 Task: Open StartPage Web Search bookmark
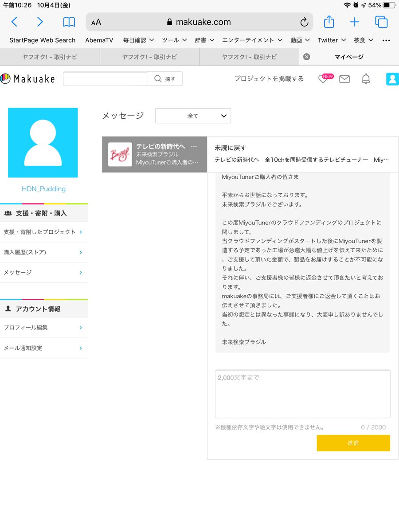click(x=43, y=40)
